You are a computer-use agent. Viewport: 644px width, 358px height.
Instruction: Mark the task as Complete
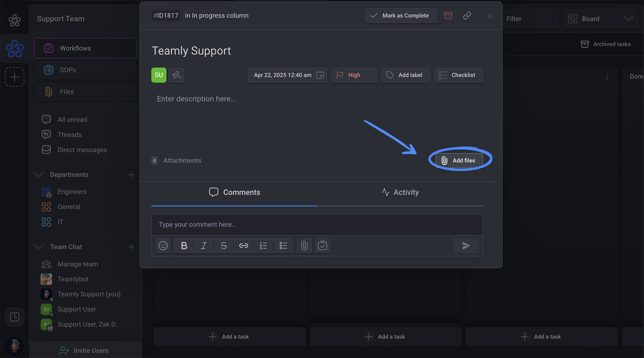click(x=401, y=16)
